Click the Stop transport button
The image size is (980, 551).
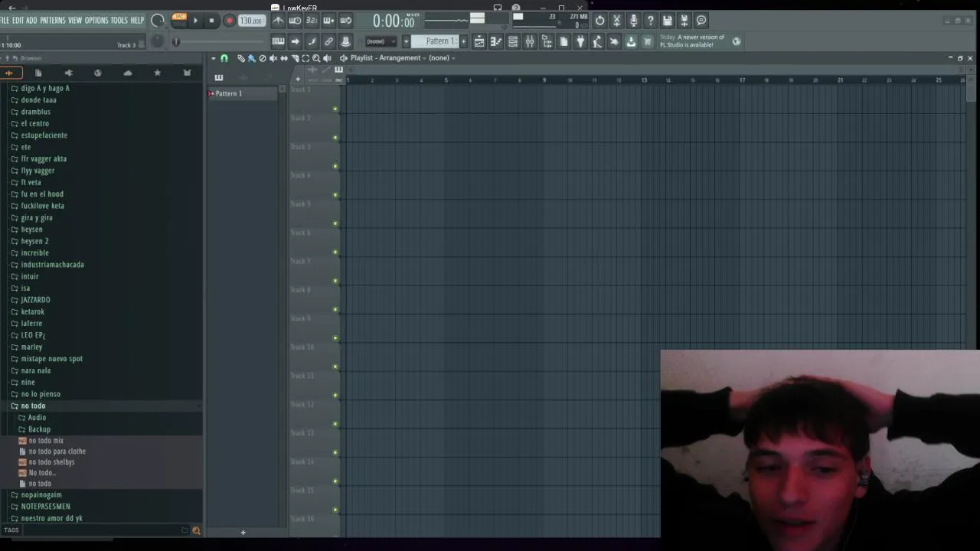(211, 21)
